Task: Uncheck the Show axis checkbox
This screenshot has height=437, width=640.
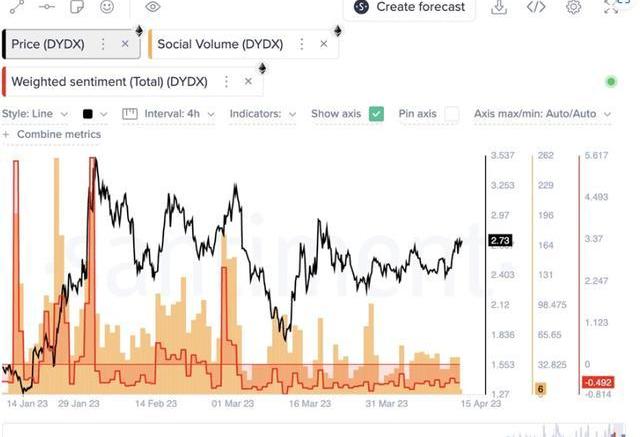Action: pyautogui.click(x=376, y=114)
